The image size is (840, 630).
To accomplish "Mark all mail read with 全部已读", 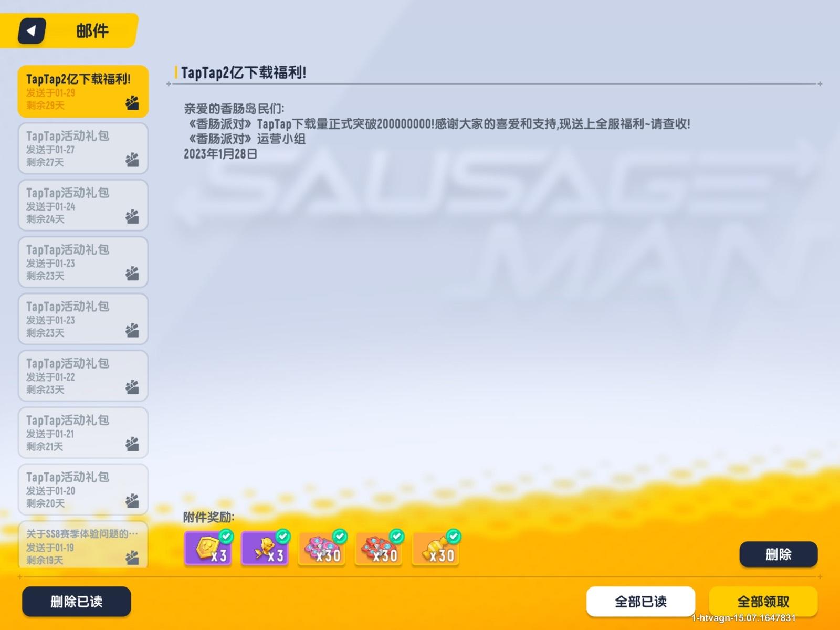I will pos(640,602).
